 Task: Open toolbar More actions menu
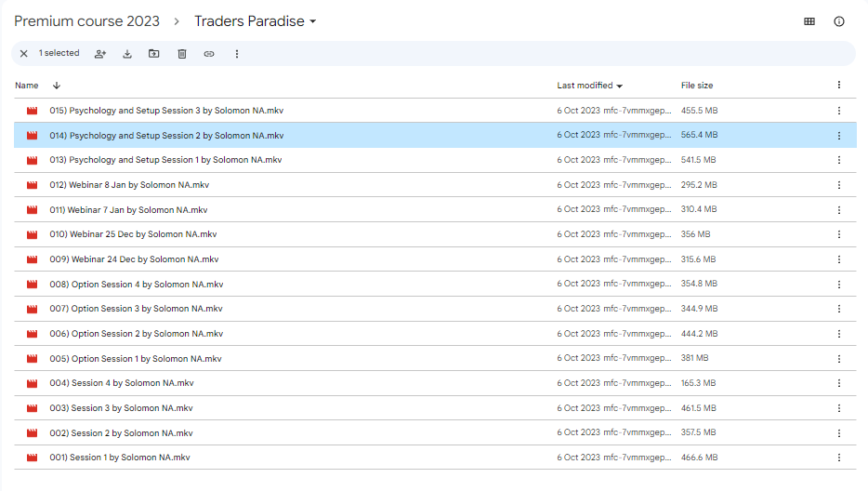pos(237,54)
